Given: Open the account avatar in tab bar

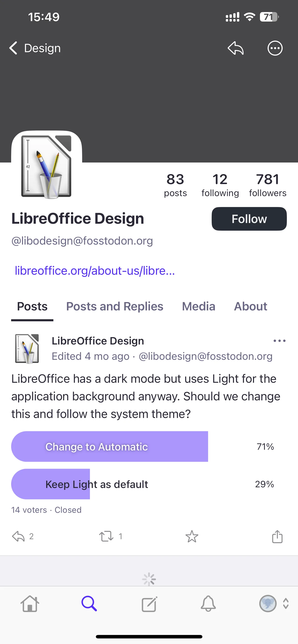Looking at the screenshot, I should [x=268, y=603].
